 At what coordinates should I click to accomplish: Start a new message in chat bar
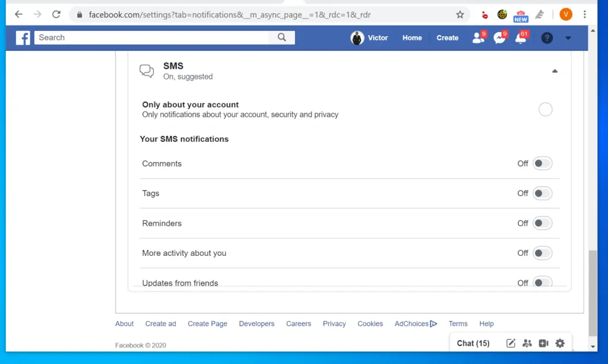(x=511, y=343)
